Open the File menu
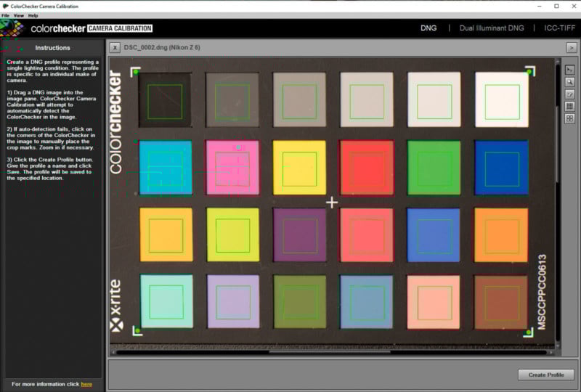 tap(6, 15)
